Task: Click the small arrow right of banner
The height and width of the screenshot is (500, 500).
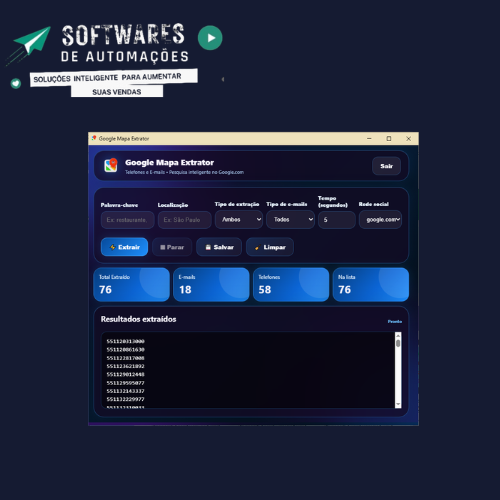Action: click(x=223, y=79)
